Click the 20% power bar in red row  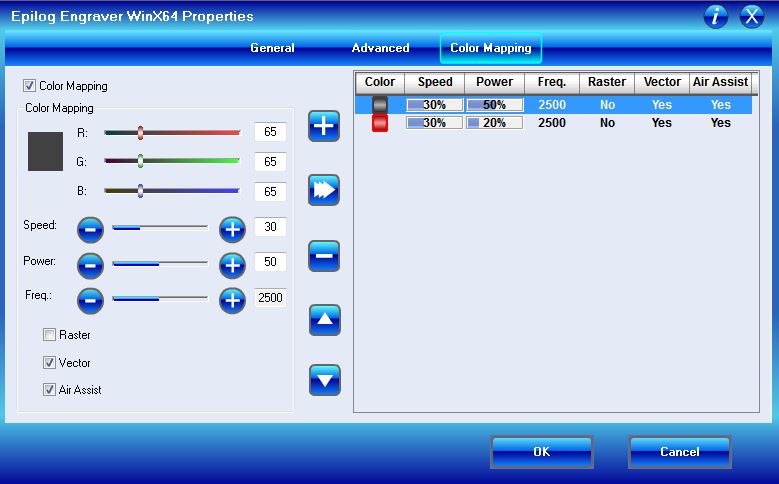point(494,123)
